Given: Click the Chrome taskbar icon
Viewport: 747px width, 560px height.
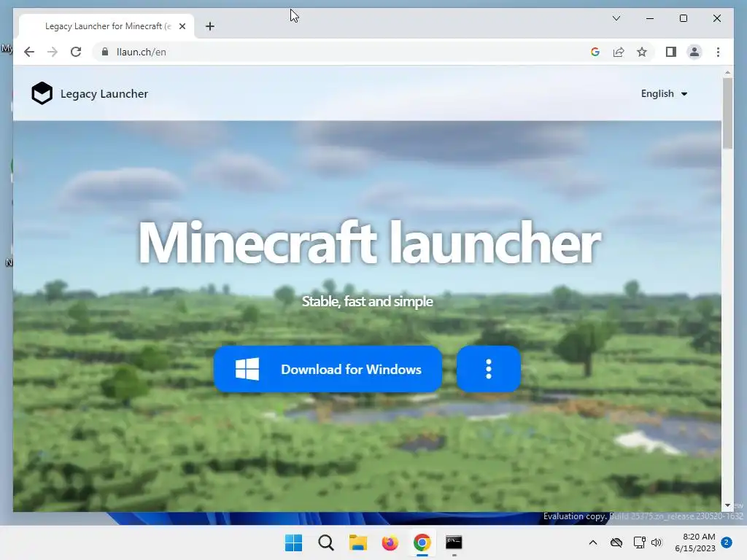Looking at the screenshot, I should [x=422, y=542].
